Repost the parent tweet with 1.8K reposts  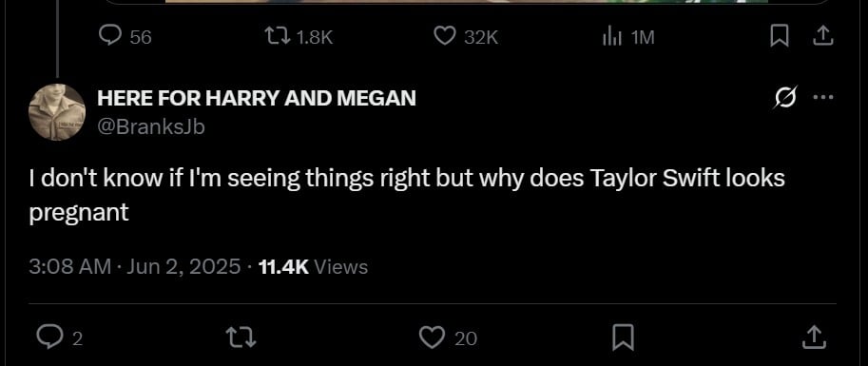pyautogui.click(x=299, y=36)
